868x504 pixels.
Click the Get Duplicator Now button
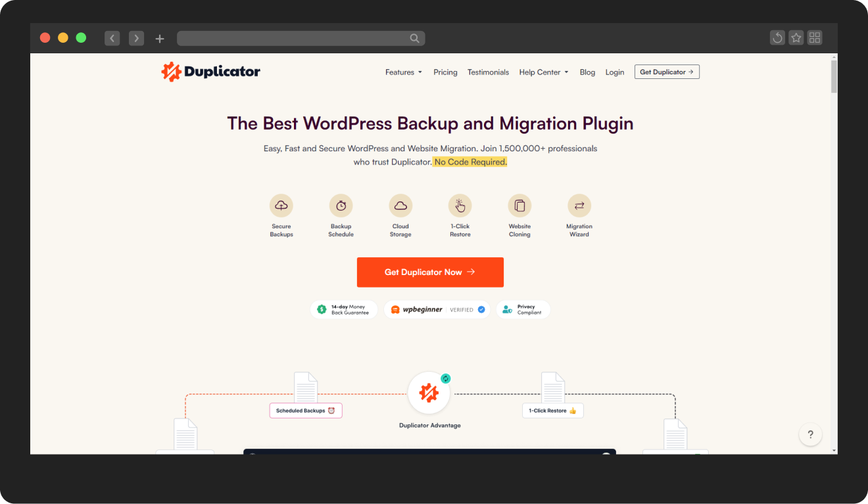pyautogui.click(x=430, y=272)
